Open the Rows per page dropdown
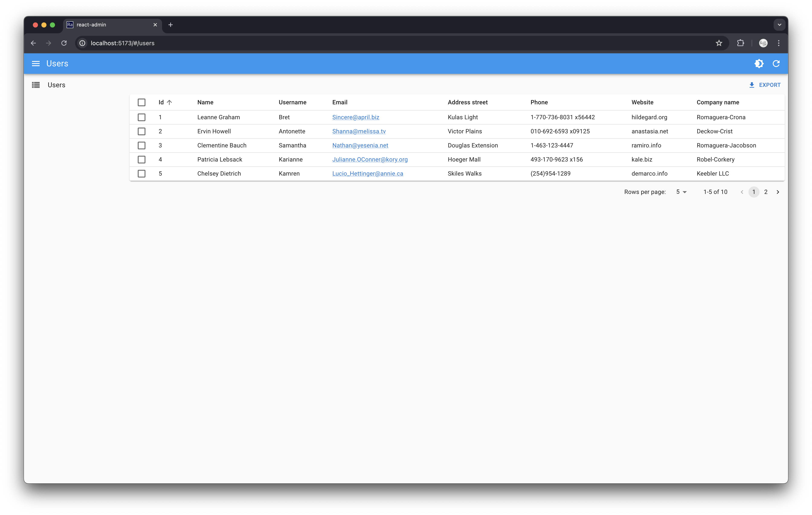The image size is (812, 515). tap(681, 192)
